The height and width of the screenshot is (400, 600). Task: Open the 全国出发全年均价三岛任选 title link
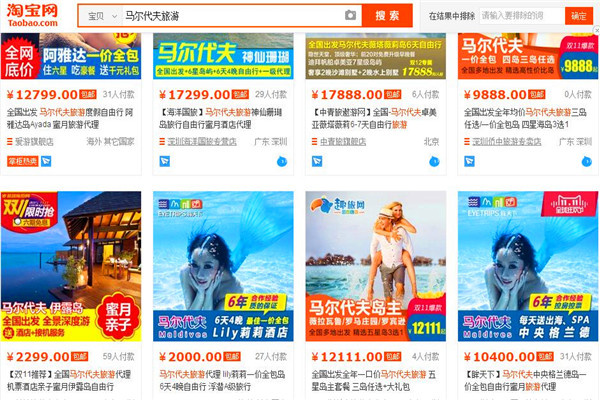[x=525, y=118]
